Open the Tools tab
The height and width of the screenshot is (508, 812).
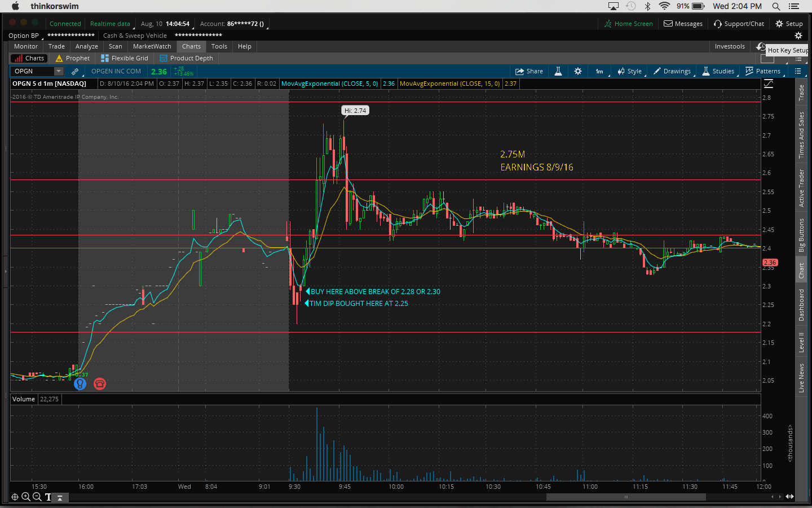click(219, 46)
